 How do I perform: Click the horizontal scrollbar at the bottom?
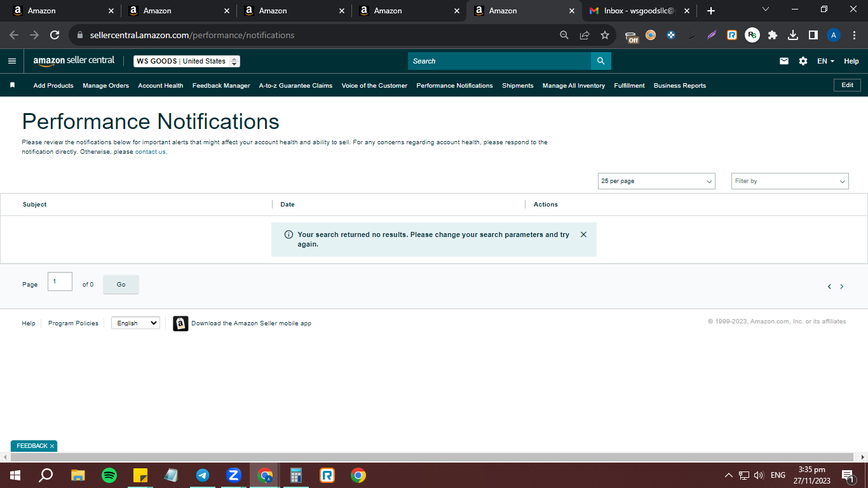(x=432, y=457)
